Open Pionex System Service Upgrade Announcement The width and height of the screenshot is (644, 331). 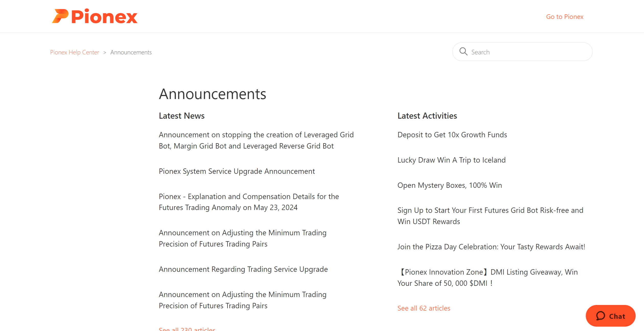[237, 171]
